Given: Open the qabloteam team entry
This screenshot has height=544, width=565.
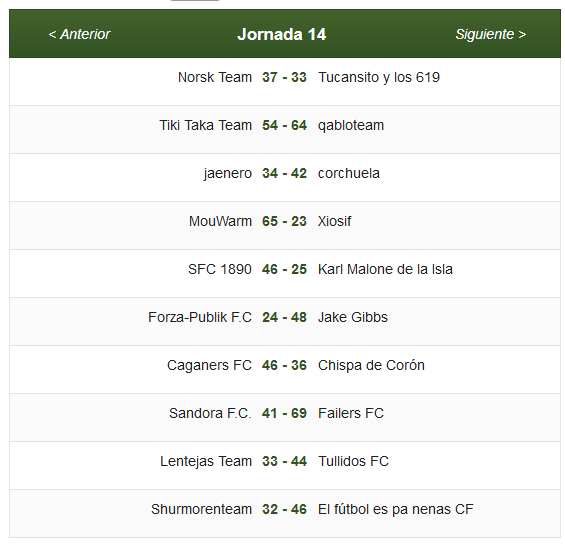Looking at the screenshot, I should [351, 125].
